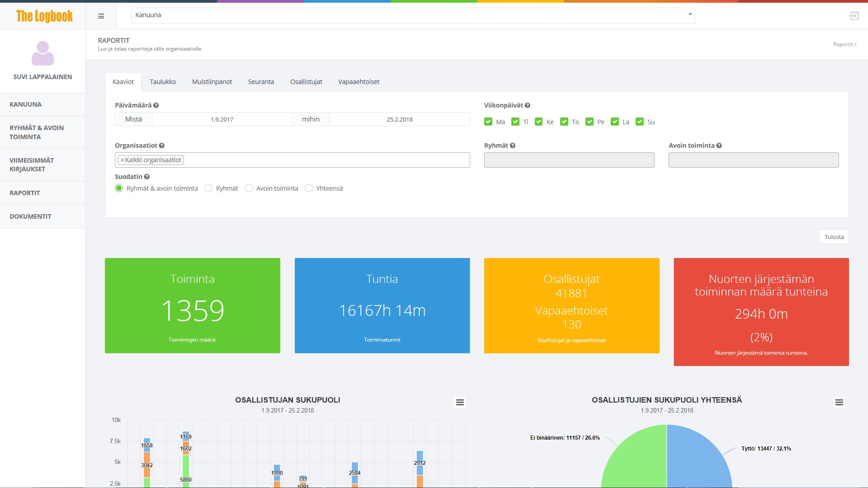Click the start date field 1.9.2017
This screenshot has height=488, width=868.
pyautogui.click(x=222, y=119)
